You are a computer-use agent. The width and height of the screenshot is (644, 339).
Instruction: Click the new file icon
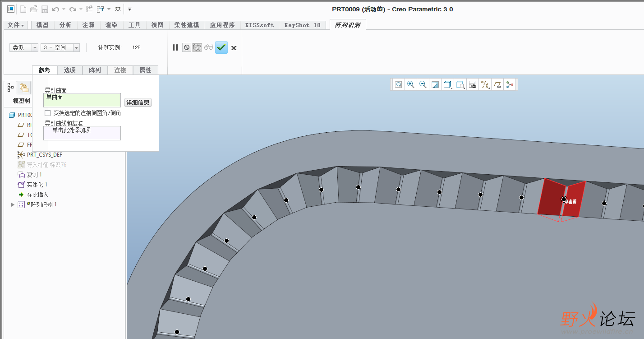(23, 9)
